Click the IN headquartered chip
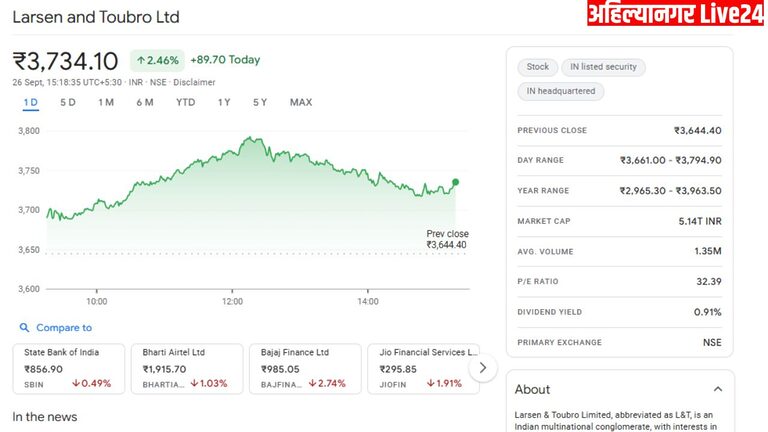Screen dimensions: 768x432 560,91
